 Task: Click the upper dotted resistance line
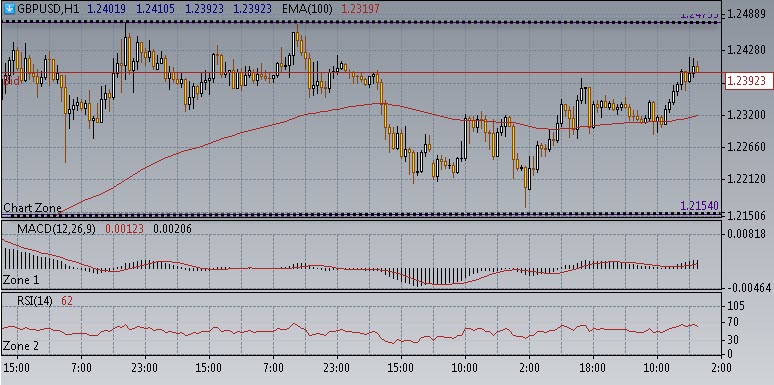[361, 22]
